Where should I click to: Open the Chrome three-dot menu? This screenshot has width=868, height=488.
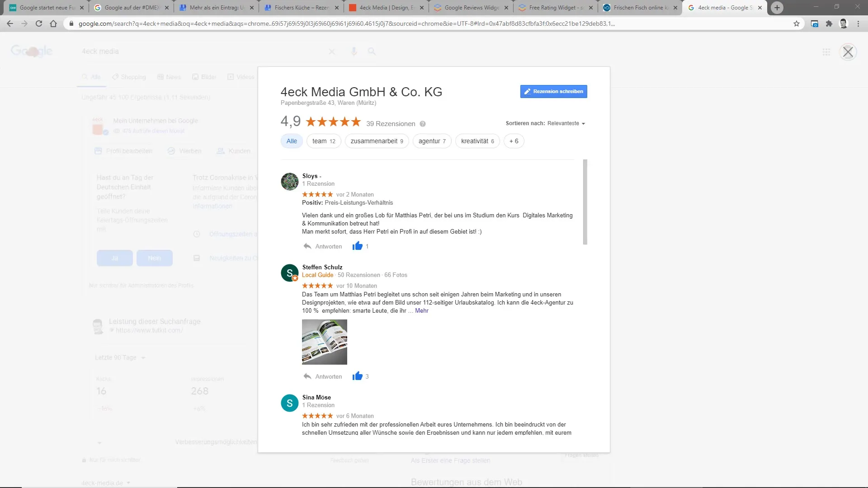click(x=858, y=23)
